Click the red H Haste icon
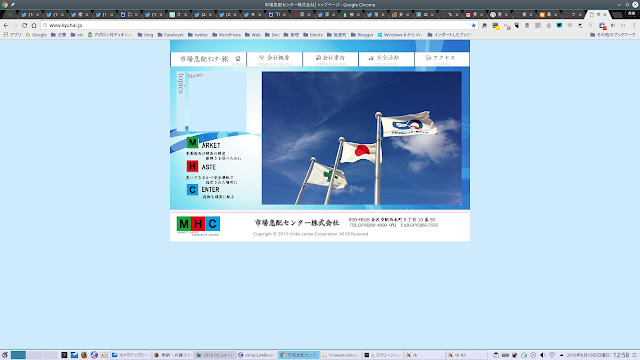This screenshot has height=360, width=640. pyautogui.click(x=192, y=166)
